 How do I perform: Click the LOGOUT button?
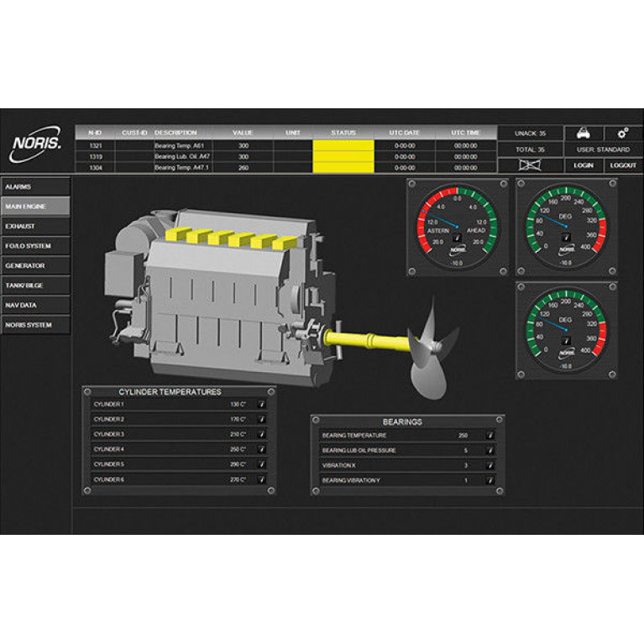coord(623,165)
